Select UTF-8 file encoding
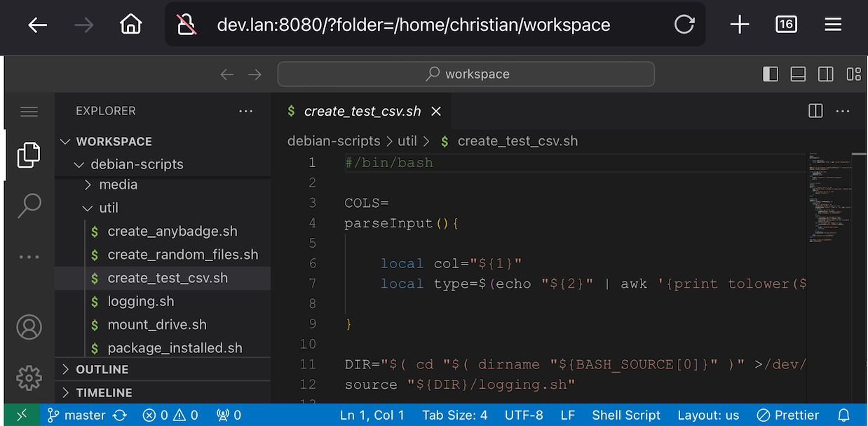 (524, 415)
